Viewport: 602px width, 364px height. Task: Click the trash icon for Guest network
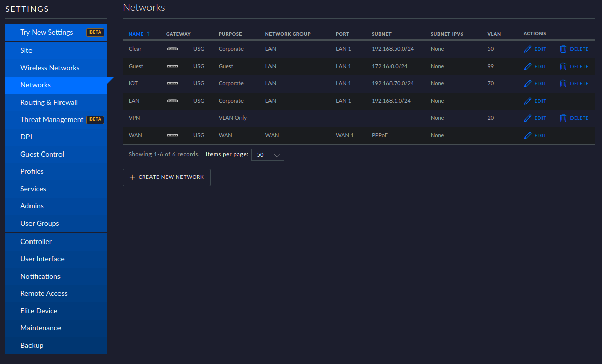563,67
